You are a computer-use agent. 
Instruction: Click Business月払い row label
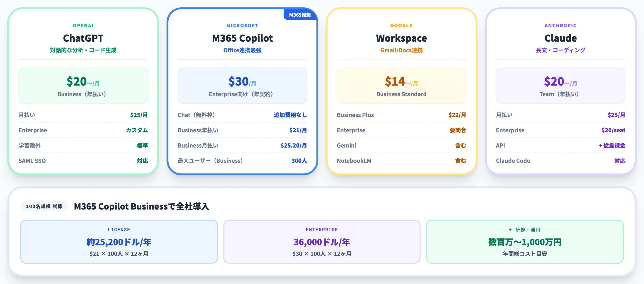[198, 145]
